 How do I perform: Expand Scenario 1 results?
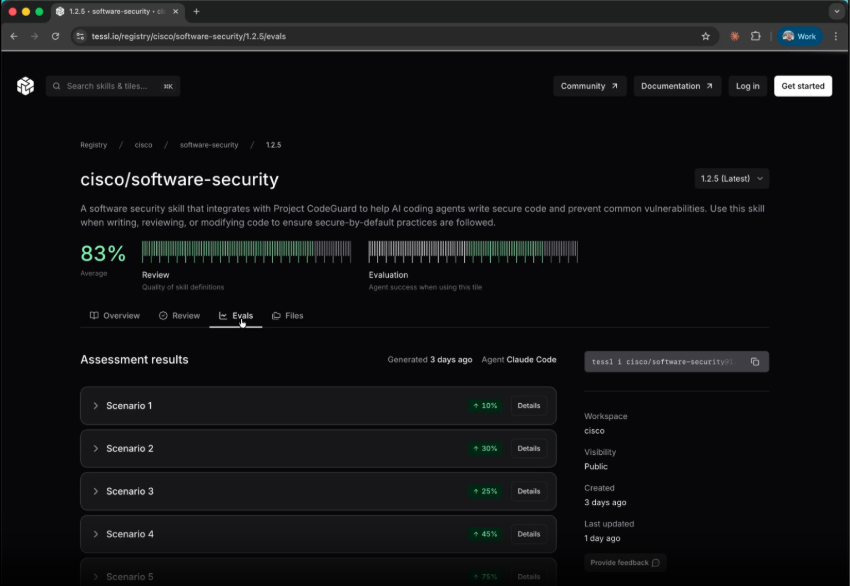tap(96, 405)
